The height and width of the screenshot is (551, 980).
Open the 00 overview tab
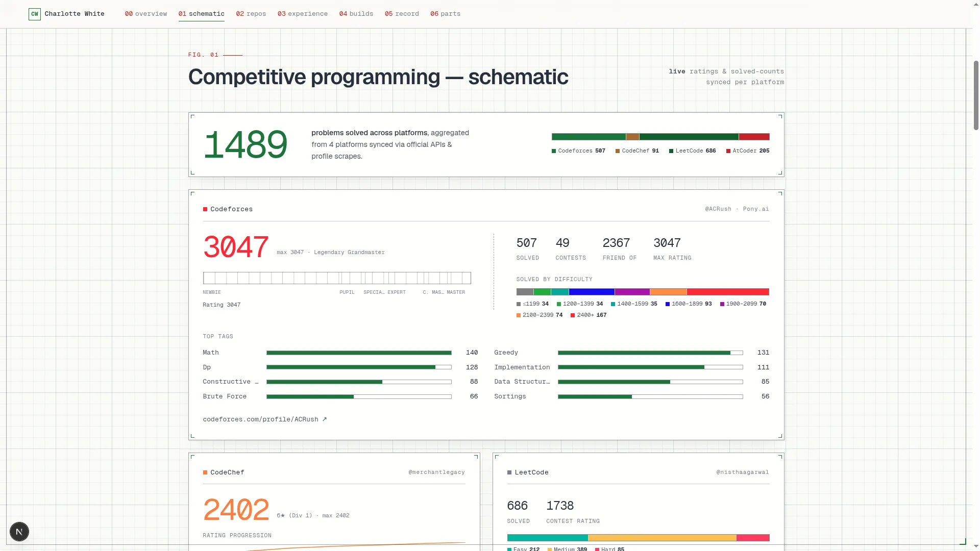click(146, 14)
